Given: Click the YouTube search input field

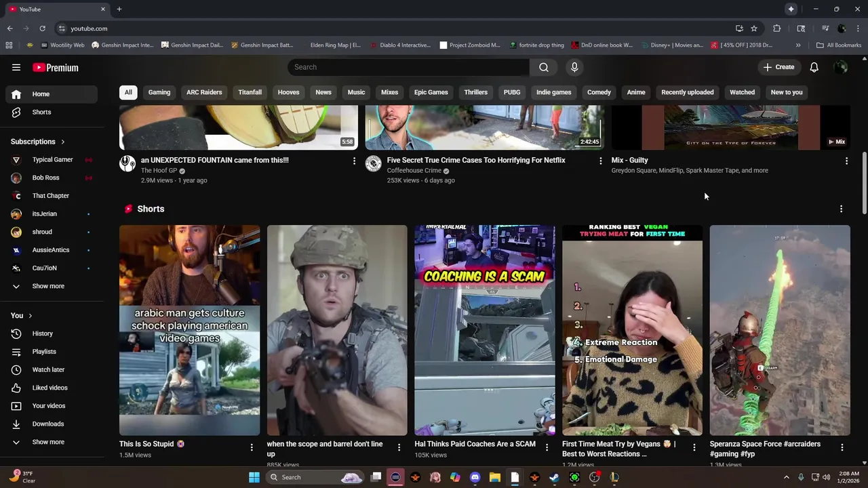Looking at the screenshot, I should [408, 67].
